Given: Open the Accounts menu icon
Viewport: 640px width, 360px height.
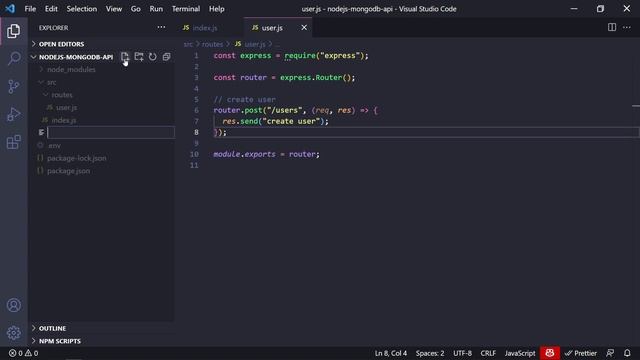Looking at the screenshot, I should [13, 305].
